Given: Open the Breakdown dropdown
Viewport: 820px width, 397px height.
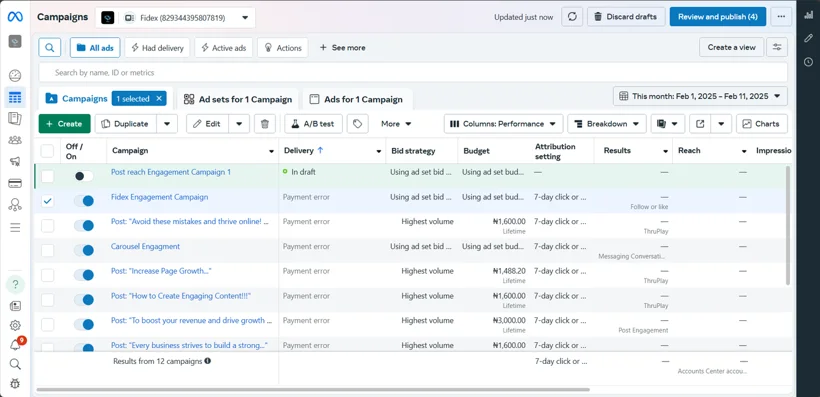Looking at the screenshot, I should tap(607, 124).
